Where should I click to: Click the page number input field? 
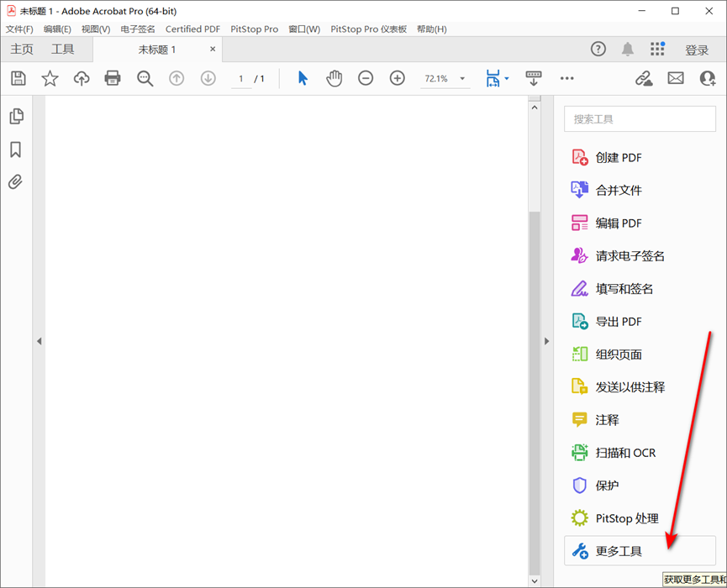241,79
